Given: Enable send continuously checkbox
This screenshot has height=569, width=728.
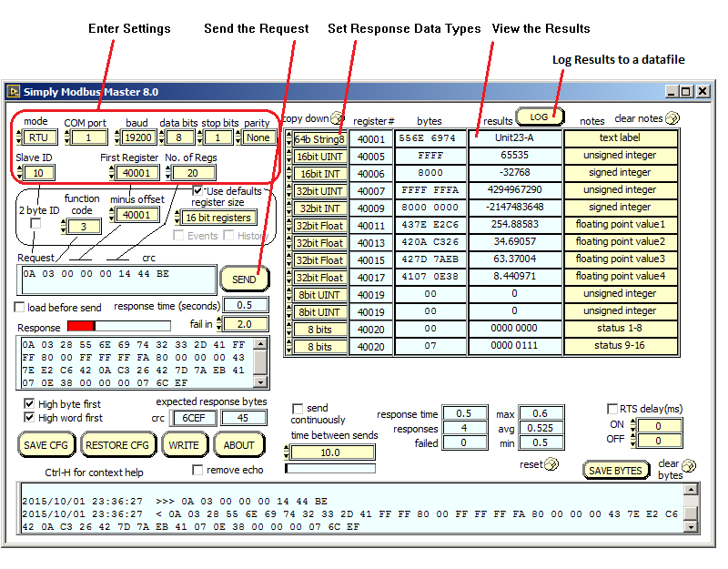Looking at the screenshot, I should point(298,408).
